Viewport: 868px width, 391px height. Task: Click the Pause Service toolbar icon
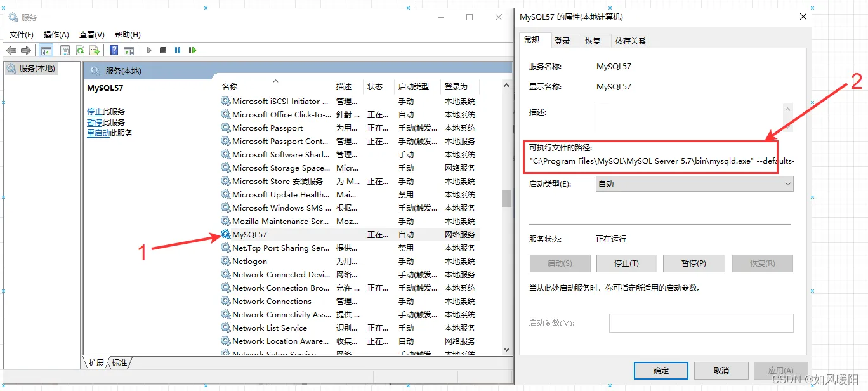(x=178, y=50)
